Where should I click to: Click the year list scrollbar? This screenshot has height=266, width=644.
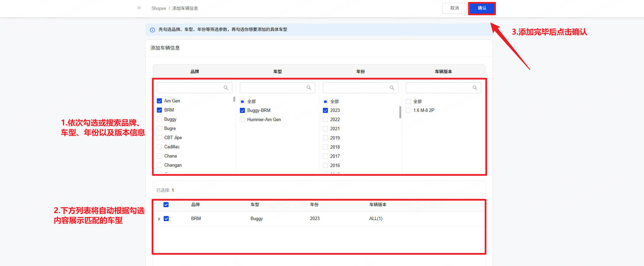click(x=400, y=112)
